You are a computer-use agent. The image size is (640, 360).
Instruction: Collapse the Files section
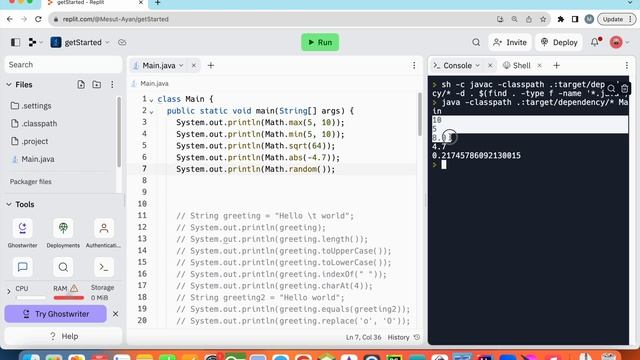pos(9,84)
